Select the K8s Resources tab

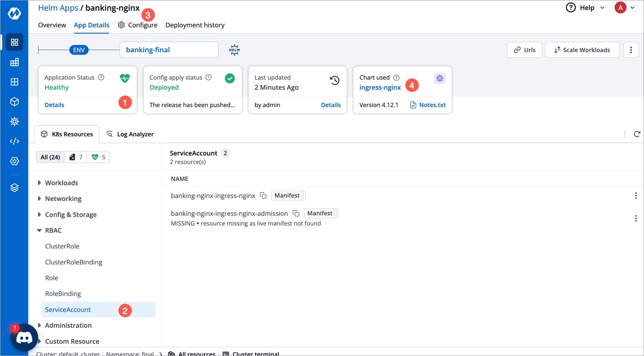[67, 134]
